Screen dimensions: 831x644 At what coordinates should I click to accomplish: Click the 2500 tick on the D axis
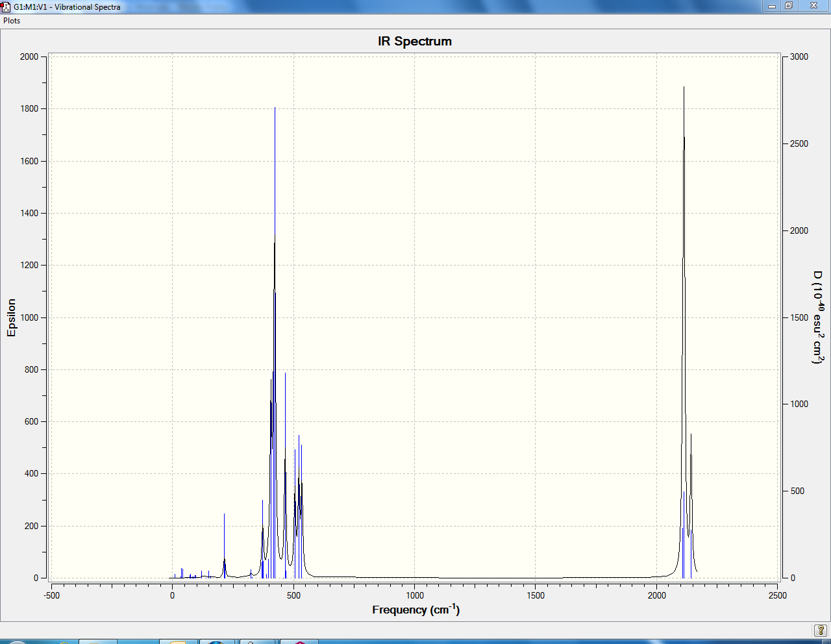(799, 143)
